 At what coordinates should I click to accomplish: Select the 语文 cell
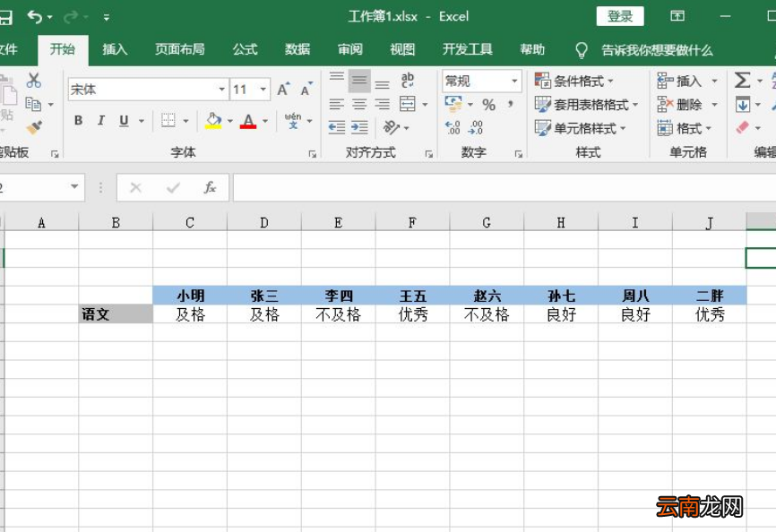coord(116,314)
